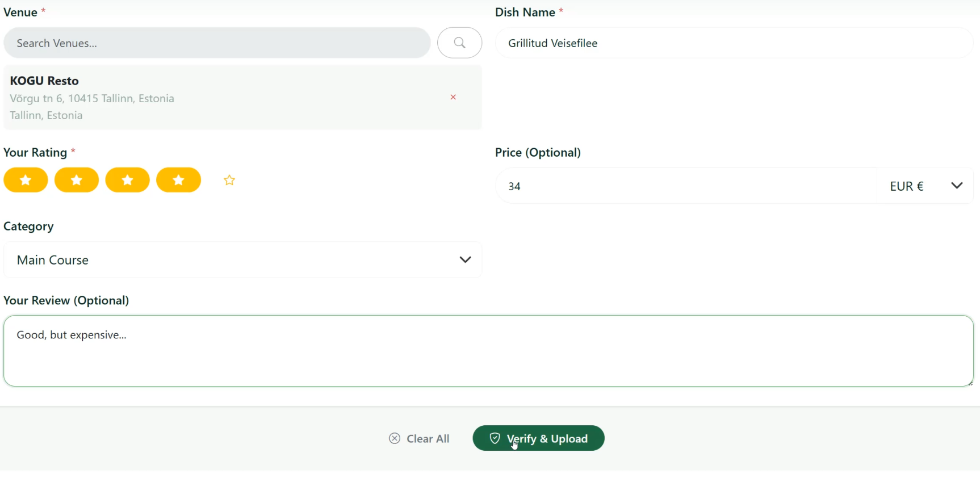Click the magnifier search venues button
Screen dimensions: 980x478
(x=459, y=43)
